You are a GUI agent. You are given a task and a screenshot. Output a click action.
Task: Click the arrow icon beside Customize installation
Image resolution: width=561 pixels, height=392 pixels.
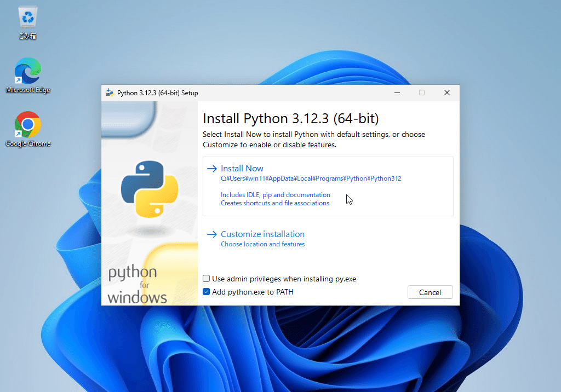click(x=212, y=234)
